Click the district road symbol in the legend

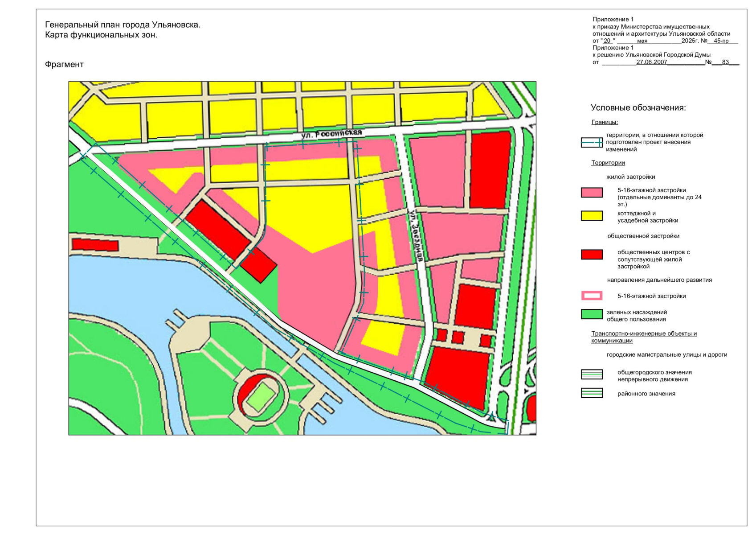coord(592,393)
